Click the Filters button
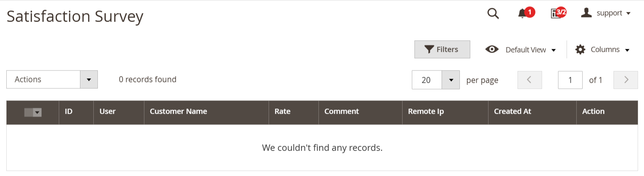The height and width of the screenshot is (176, 644). pyautogui.click(x=442, y=49)
